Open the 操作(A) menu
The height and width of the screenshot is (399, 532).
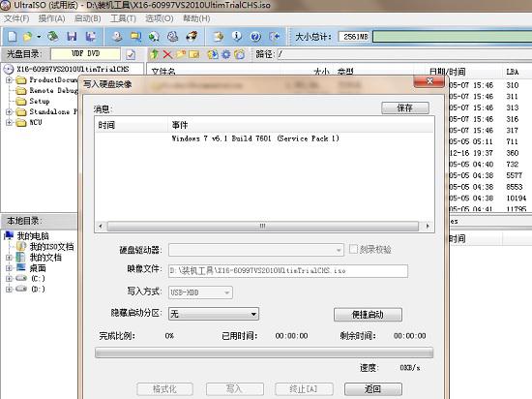[x=51, y=18]
